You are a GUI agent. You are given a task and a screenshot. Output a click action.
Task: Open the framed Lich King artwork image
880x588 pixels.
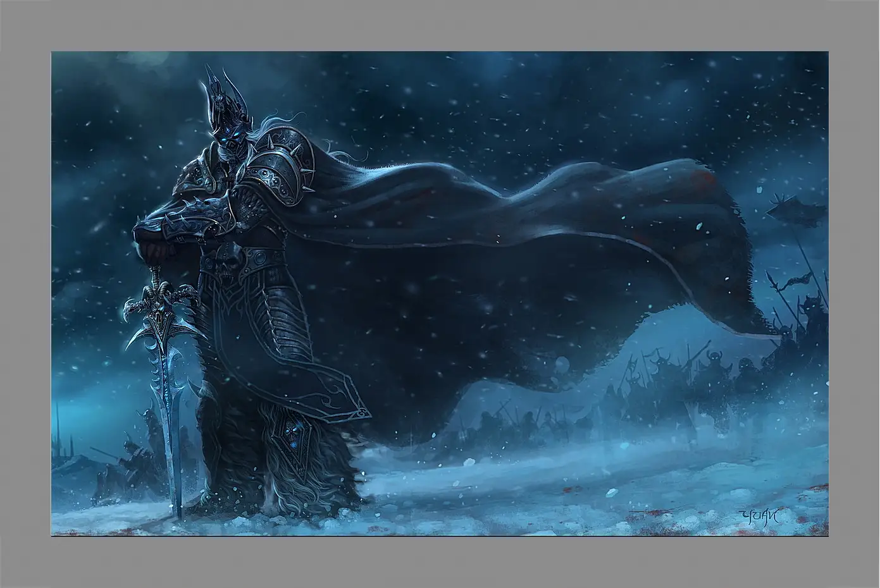[x=440, y=294]
